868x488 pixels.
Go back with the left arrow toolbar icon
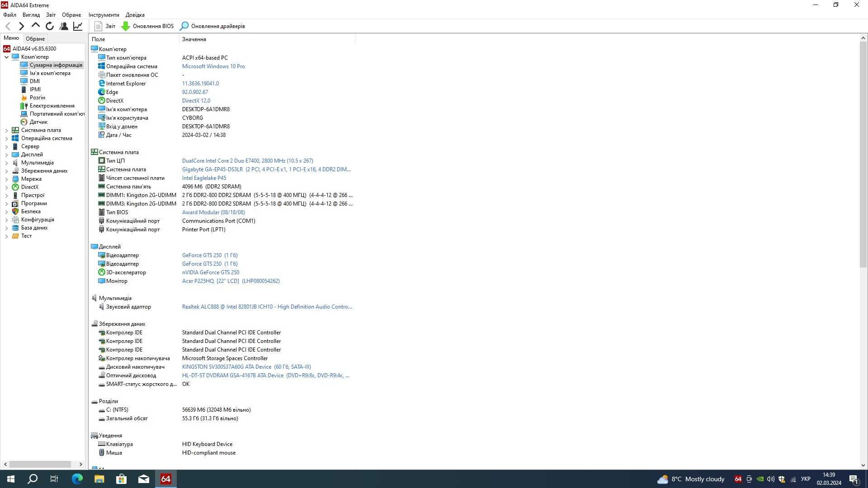click(x=8, y=26)
